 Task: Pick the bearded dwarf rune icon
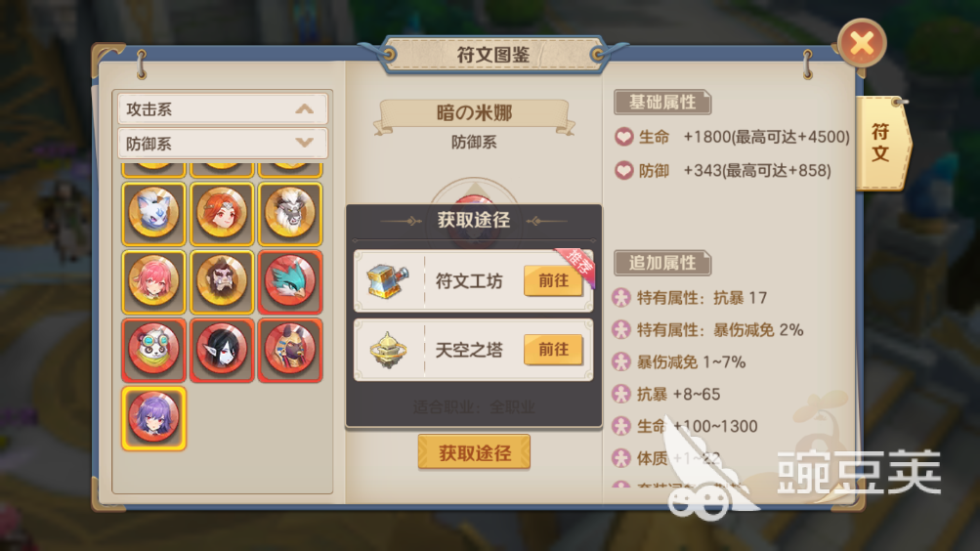[x=222, y=281]
